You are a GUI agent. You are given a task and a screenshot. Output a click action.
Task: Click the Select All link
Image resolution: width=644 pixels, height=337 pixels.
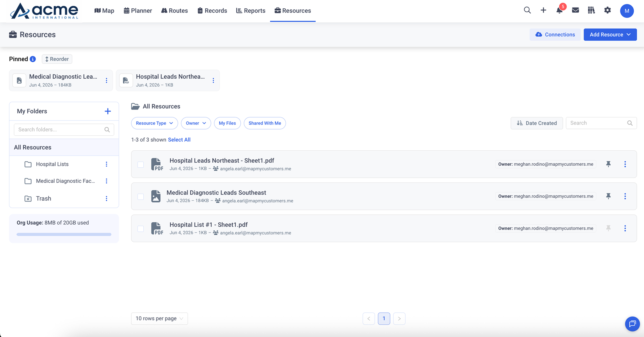click(179, 140)
